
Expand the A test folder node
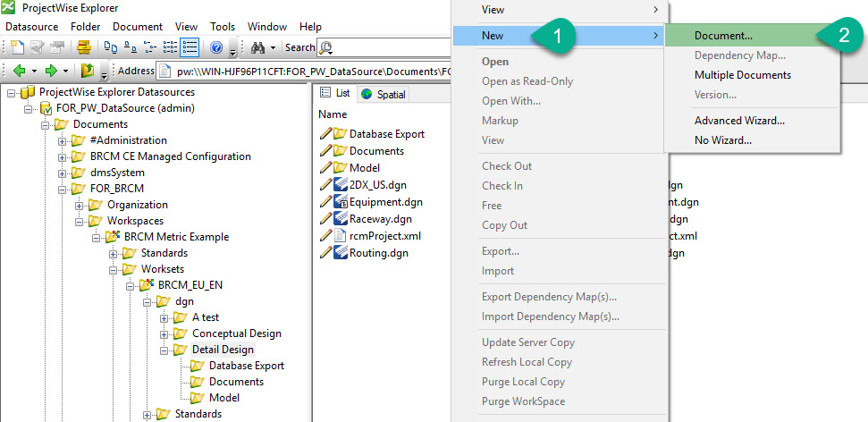[164, 318]
